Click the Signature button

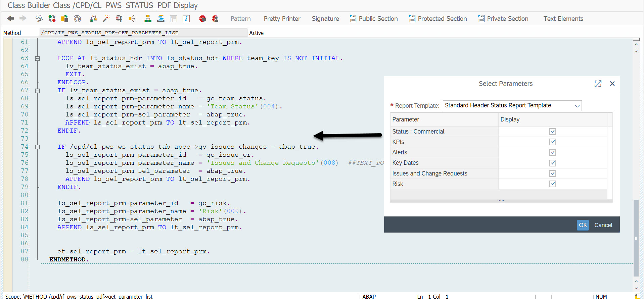pyautogui.click(x=325, y=19)
